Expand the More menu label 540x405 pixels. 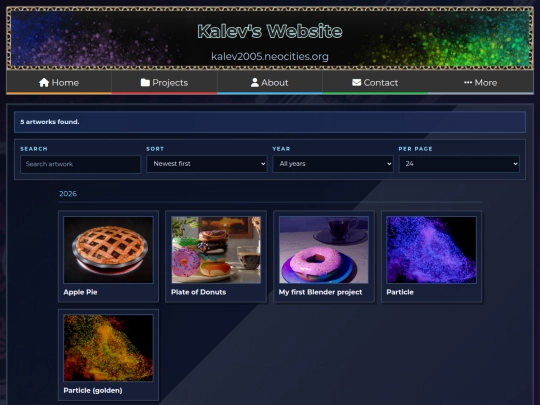point(486,83)
